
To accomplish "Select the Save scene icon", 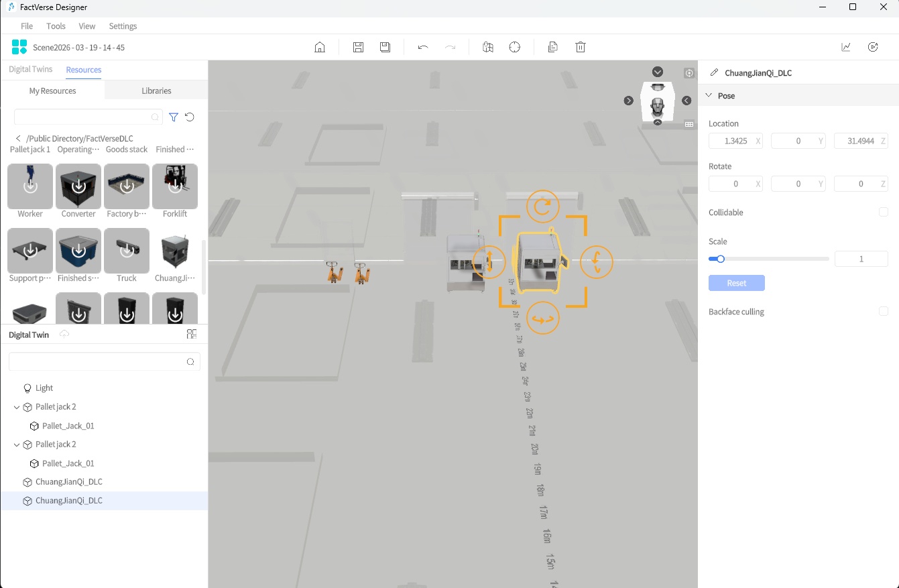I will tap(358, 47).
